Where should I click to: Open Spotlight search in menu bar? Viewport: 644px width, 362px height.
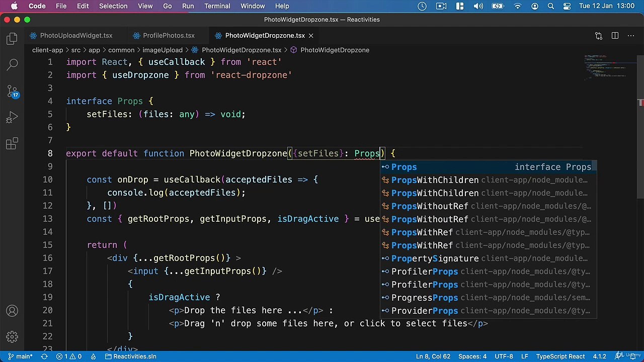[x=551, y=6]
